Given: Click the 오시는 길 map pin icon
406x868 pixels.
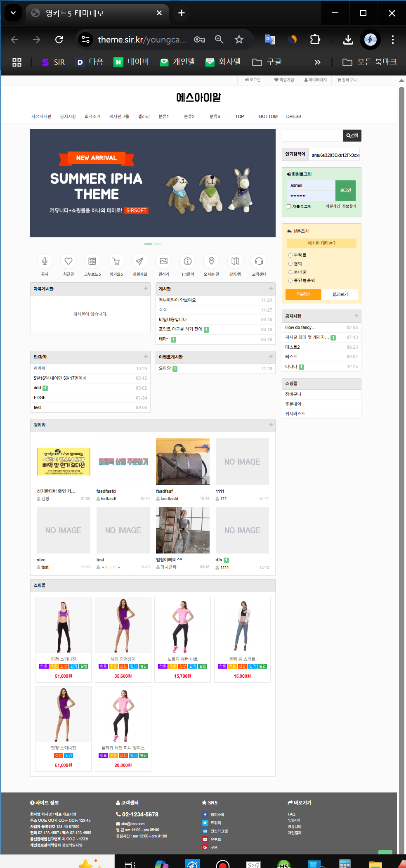Looking at the screenshot, I should (x=211, y=261).
